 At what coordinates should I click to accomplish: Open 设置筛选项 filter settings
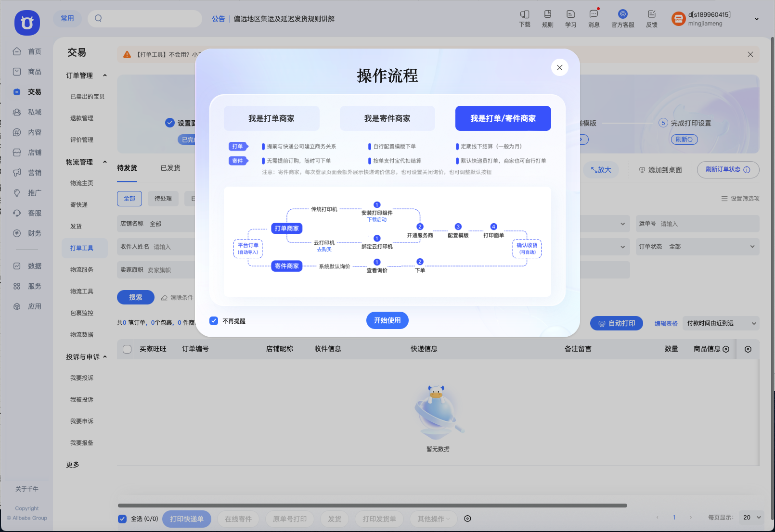coord(740,199)
